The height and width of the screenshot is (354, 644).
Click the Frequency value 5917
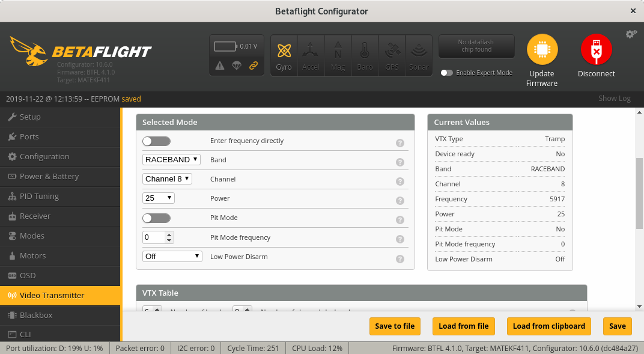[557, 199]
